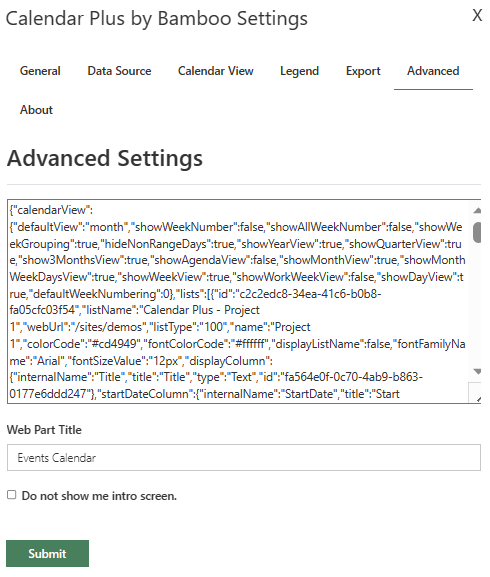Go to the Legend tab
Screen dimensions: 490x577
[299, 71]
